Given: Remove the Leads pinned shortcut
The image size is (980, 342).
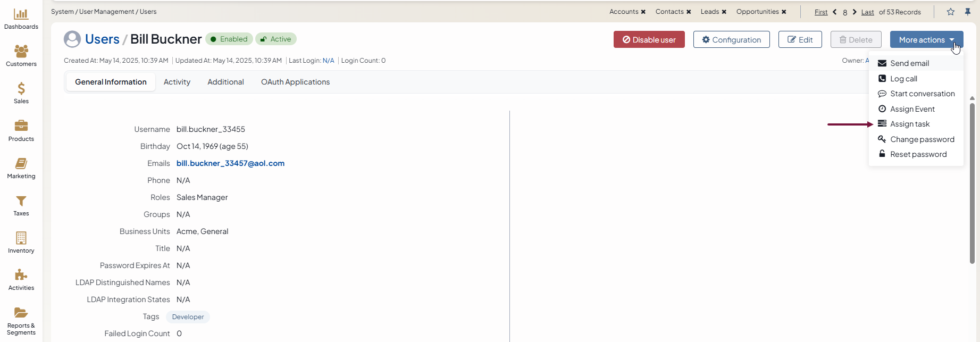Looking at the screenshot, I should (x=724, y=12).
